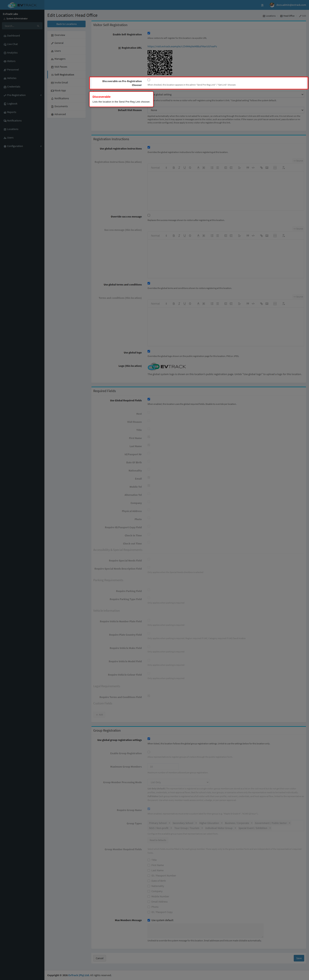Open the Logbook sidebar item
309x980 pixels.
click(22, 104)
